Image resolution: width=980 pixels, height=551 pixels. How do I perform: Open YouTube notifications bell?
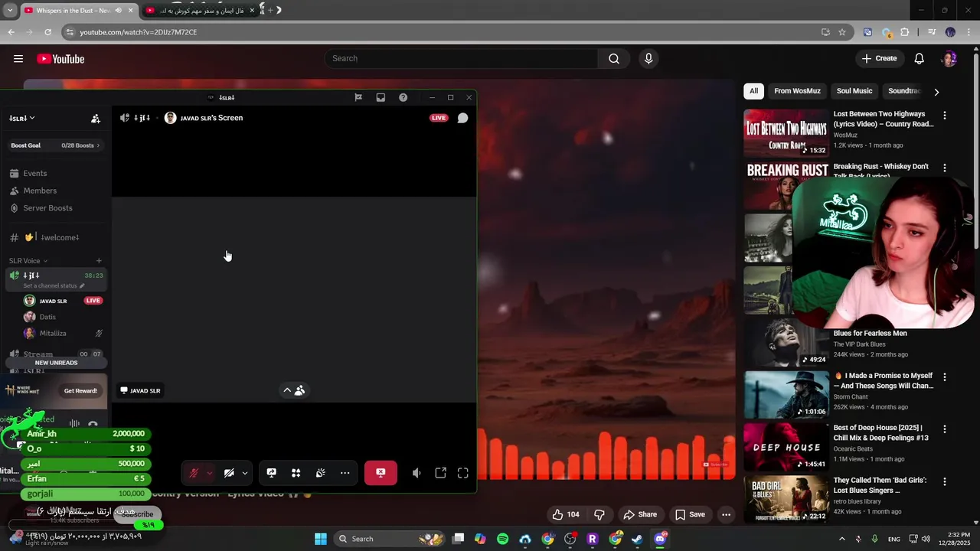tap(920, 59)
